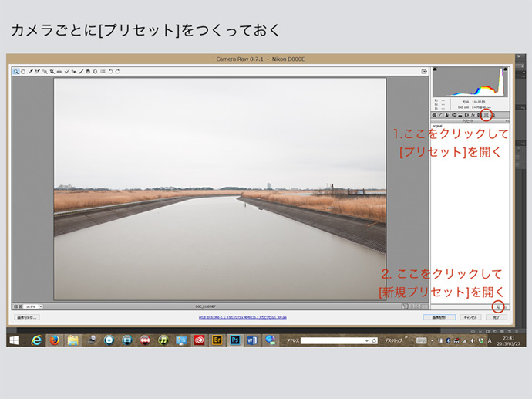Copy current settings to before icon
This screenshot has height=399, width=532.
coord(418,306)
